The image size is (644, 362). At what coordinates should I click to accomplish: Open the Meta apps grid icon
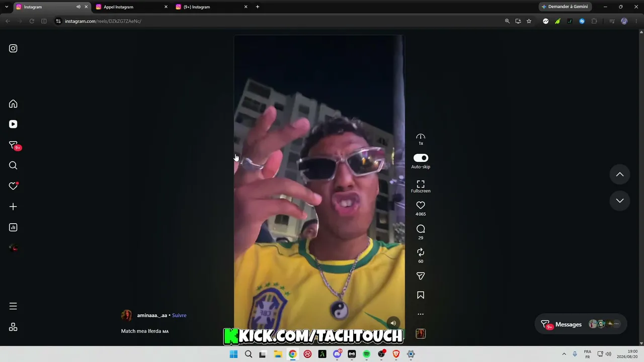13,327
